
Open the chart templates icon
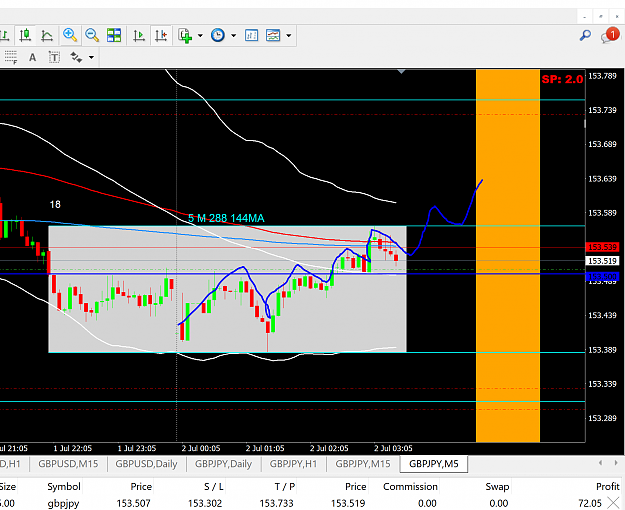(273, 35)
